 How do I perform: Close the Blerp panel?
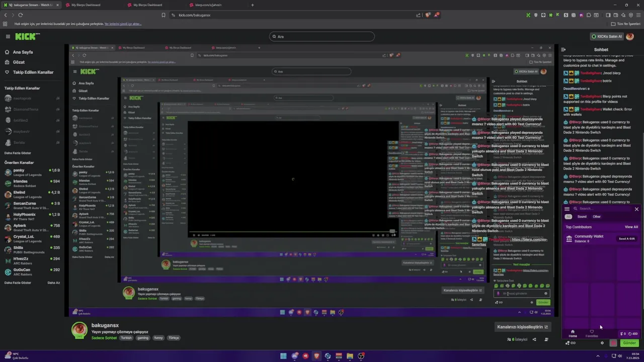tap(636, 209)
